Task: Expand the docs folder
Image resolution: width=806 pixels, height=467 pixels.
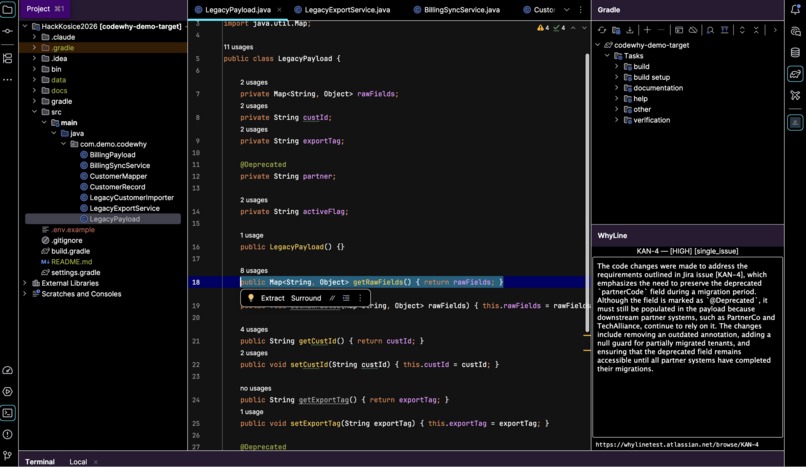Action: (x=34, y=90)
